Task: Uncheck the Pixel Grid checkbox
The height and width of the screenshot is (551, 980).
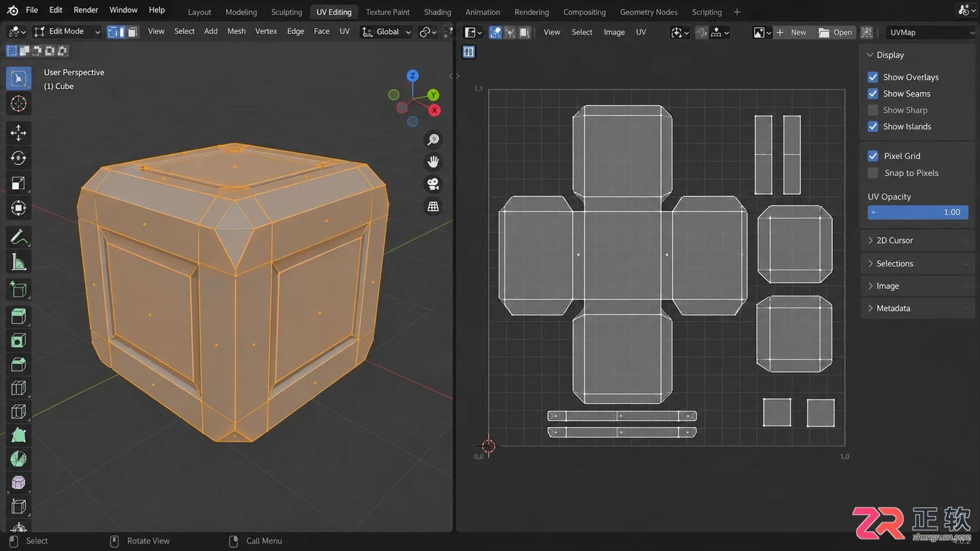Action: [873, 156]
